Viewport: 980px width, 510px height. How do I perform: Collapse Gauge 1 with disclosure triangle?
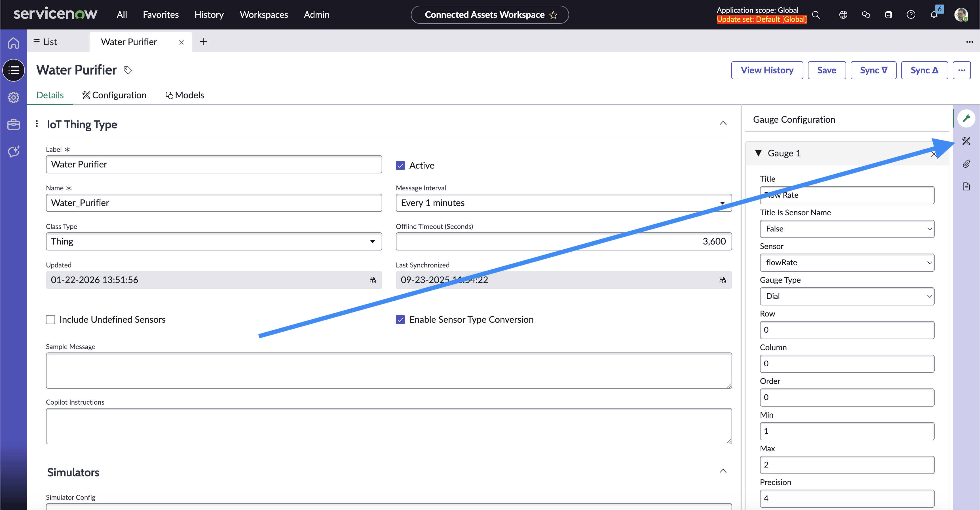[758, 153]
